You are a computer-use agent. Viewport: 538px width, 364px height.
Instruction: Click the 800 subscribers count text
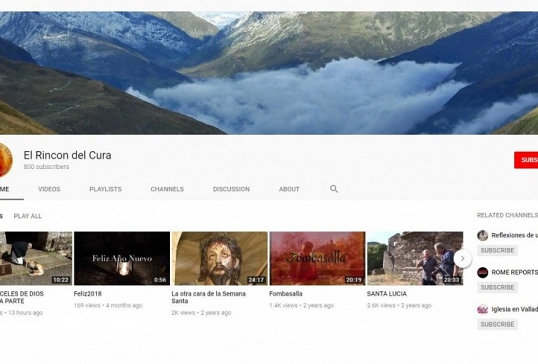coord(46,167)
